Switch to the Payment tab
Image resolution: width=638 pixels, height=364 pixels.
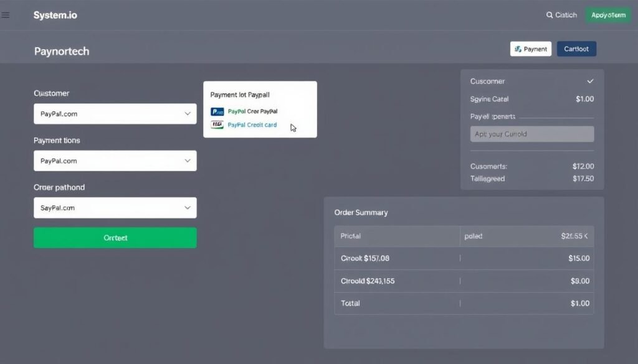click(530, 48)
